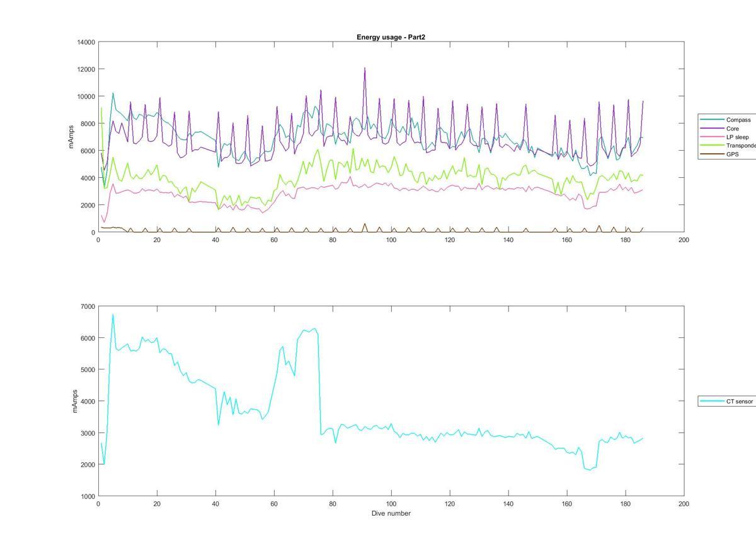
Task: Click the 200 tick on upper plot x-axis
Action: [x=684, y=240]
